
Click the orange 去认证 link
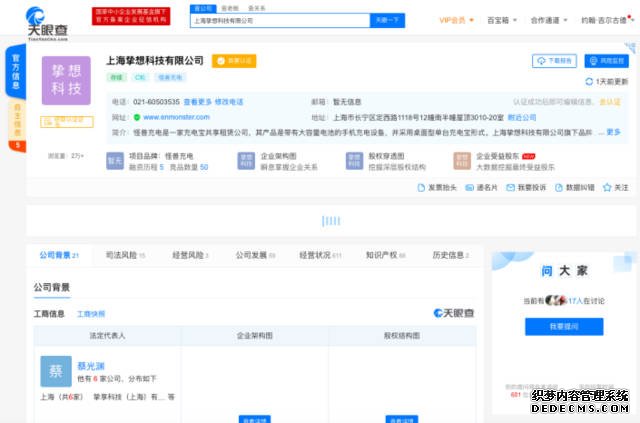click(x=610, y=102)
